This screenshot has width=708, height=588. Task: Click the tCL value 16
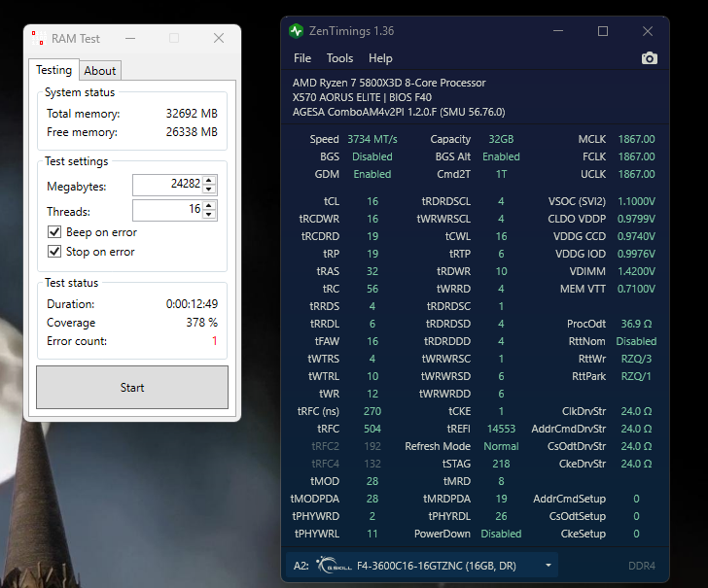(x=372, y=201)
